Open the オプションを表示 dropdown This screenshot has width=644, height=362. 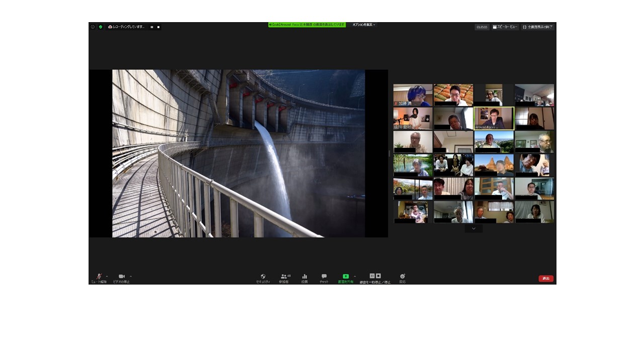(364, 25)
